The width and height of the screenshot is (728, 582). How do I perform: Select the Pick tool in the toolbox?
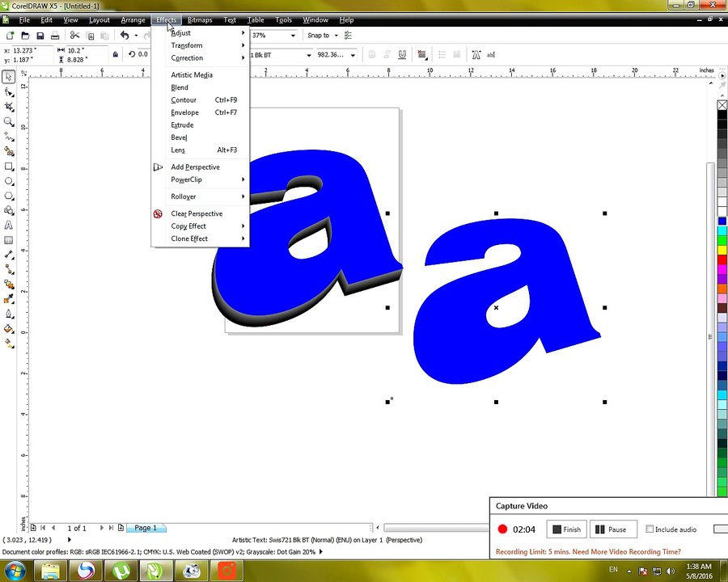[9, 77]
